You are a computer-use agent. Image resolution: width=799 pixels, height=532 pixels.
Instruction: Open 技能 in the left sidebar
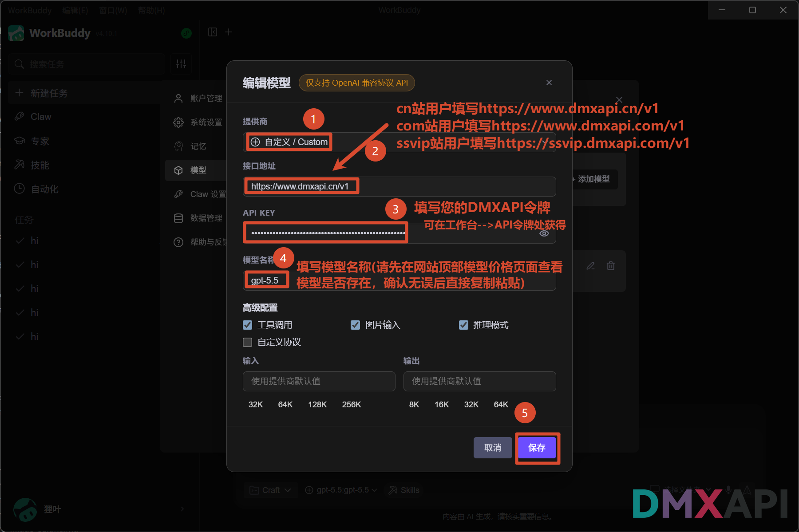(x=84, y=165)
